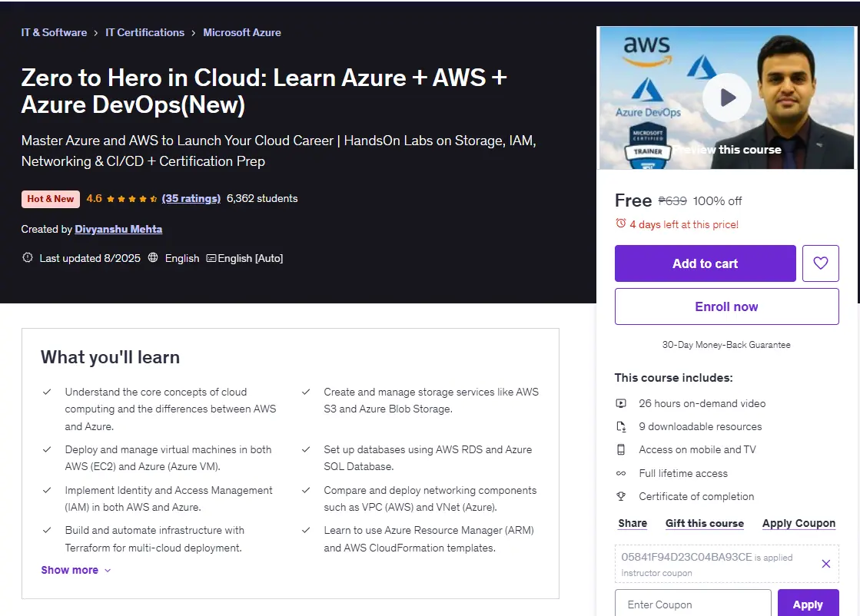Click the trophy icon beside Certificate of completion
This screenshot has height=616, width=860.
click(621, 496)
